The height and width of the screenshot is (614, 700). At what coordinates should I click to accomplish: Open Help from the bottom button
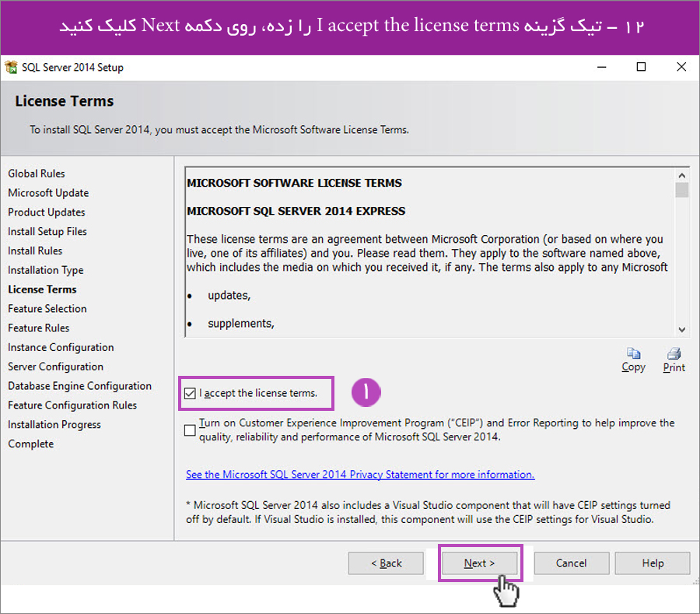pyautogui.click(x=652, y=563)
